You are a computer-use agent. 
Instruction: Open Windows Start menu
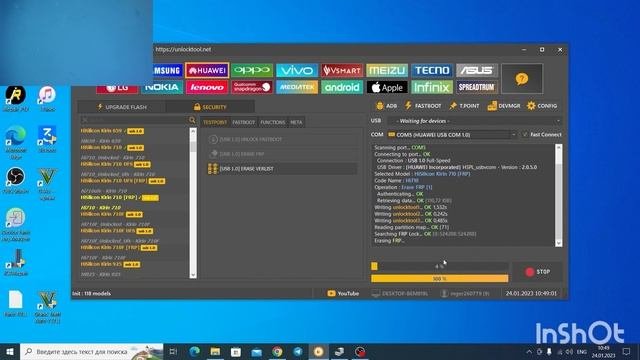(x=10, y=351)
